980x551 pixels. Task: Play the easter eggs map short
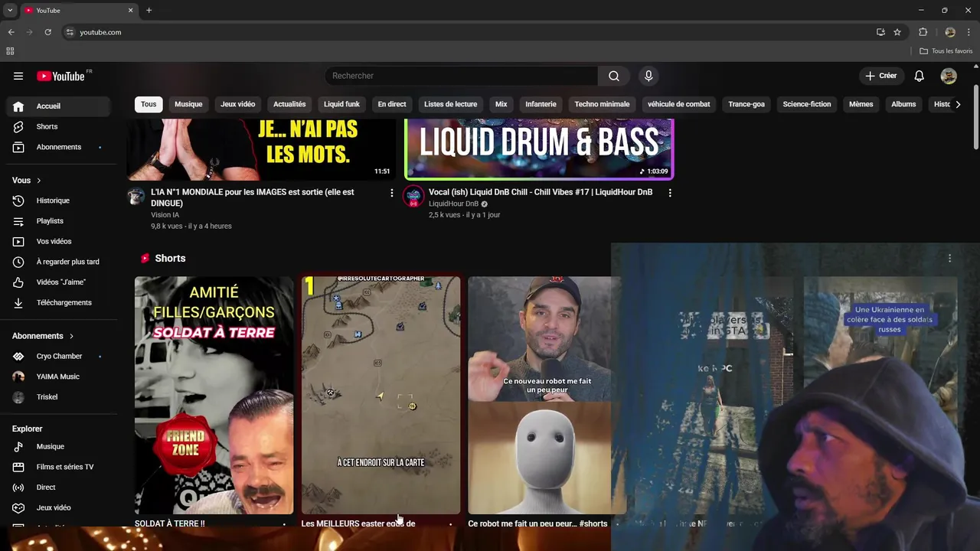(x=381, y=396)
